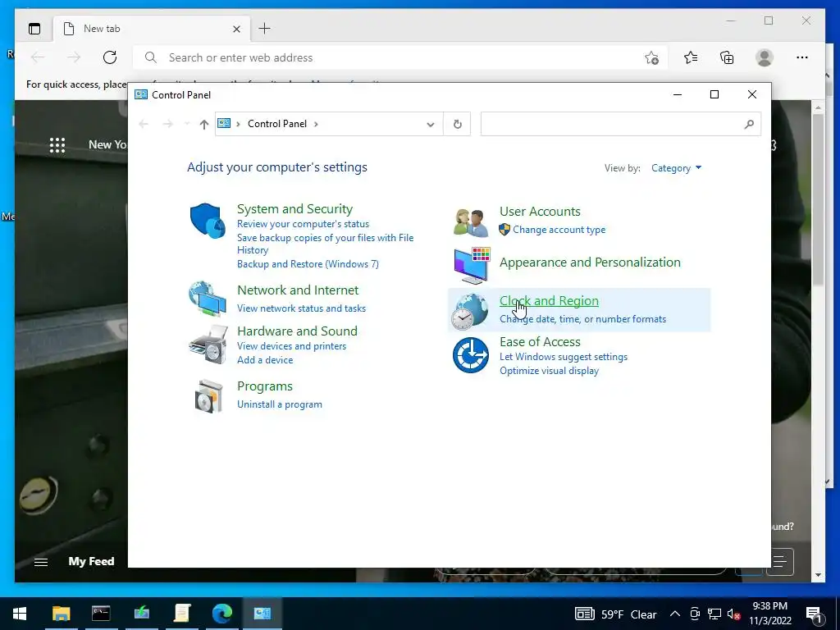Open File Explorer from taskbar

pyautogui.click(x=61, y=613)
